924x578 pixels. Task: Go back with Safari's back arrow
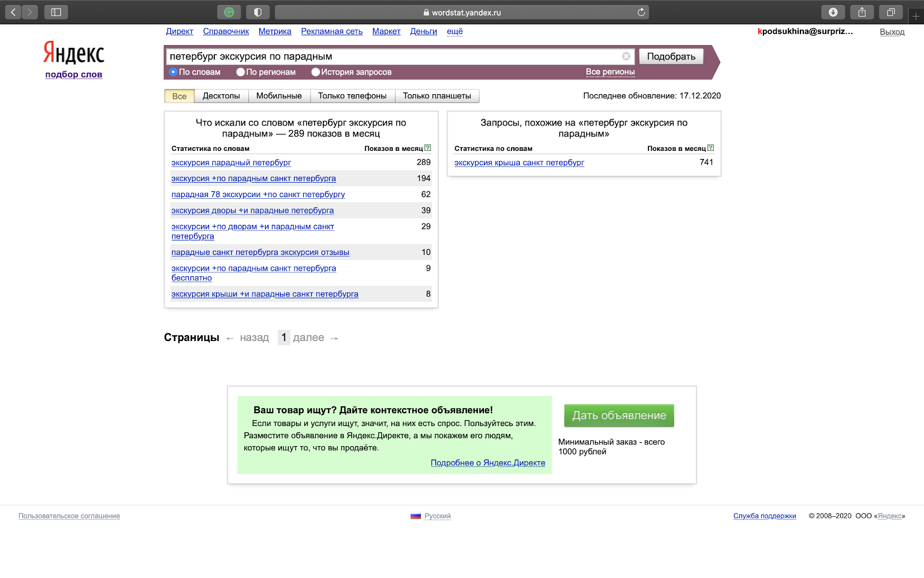(13, 12)
